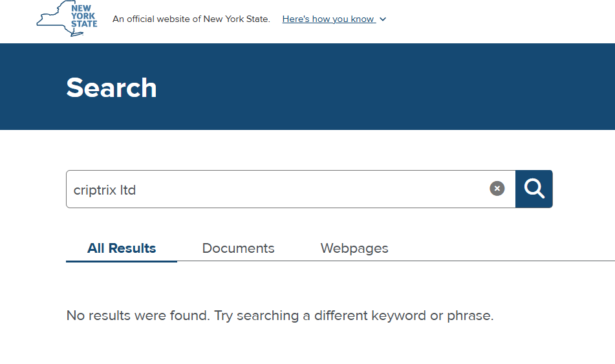
Task: Click the blue underline beneath All Results
Action: click(x=122, y=261)
